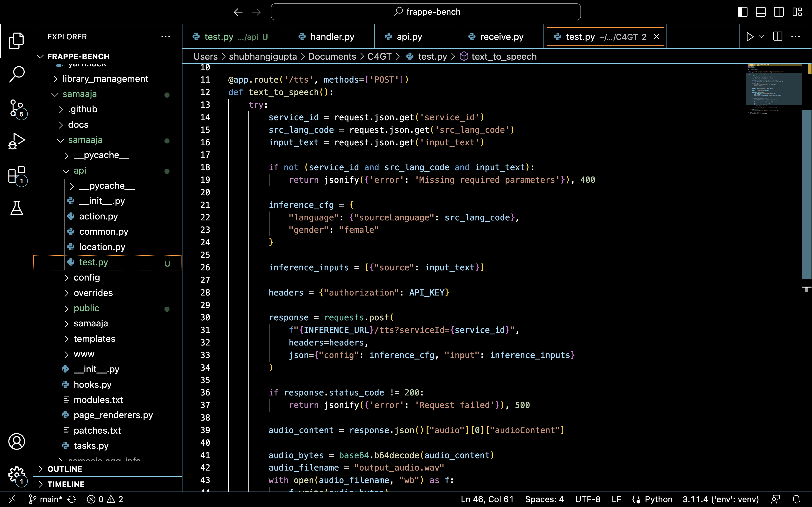This screenshot has width=812, height=507.
Task: Switch to the receive.py tab
Action: coord(501,36)
